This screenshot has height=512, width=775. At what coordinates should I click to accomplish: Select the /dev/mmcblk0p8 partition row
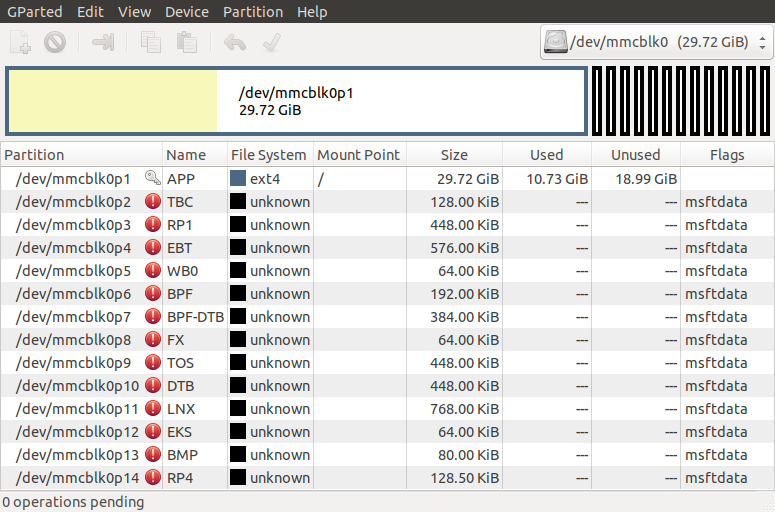pos(387,339)
